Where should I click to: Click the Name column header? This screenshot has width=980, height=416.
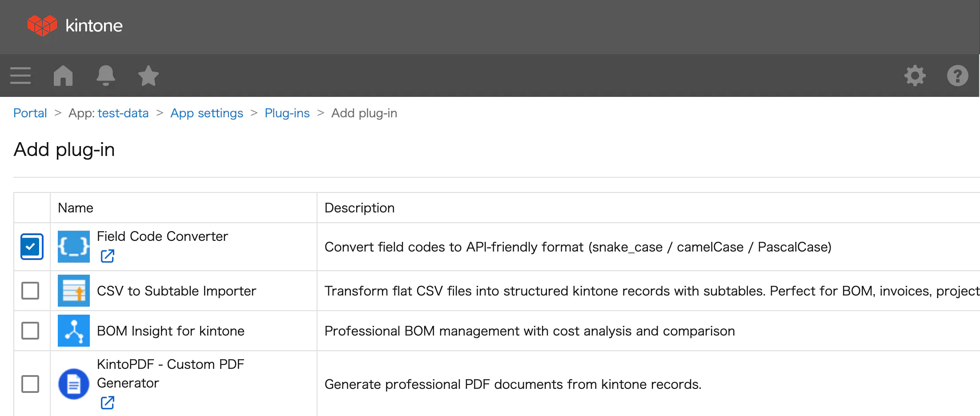[76, 208]
